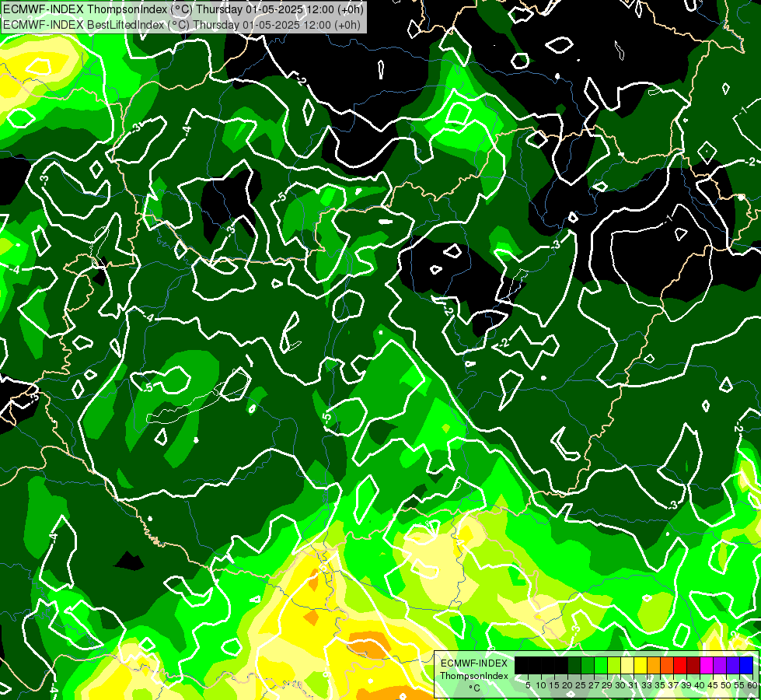Click the legend tick value 15
Image resolution: width=761 pixels, height=700 pixels.
[x=554, y=685]
